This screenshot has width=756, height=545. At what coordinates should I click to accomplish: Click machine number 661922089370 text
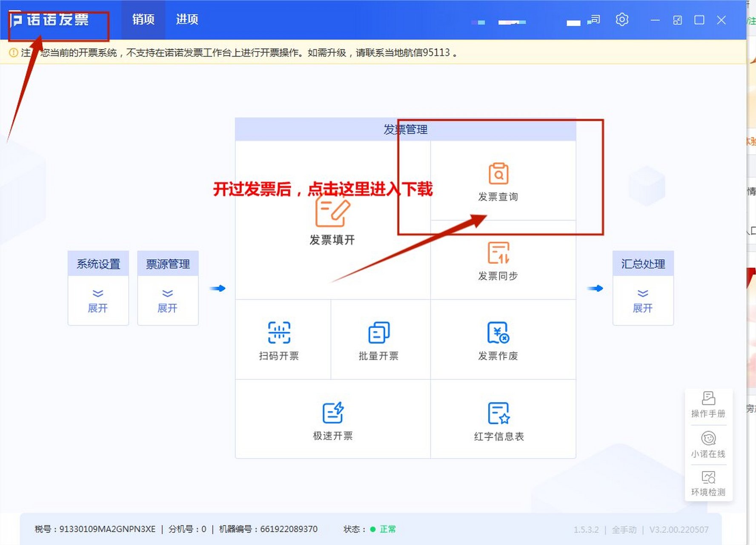click(289, 529)
